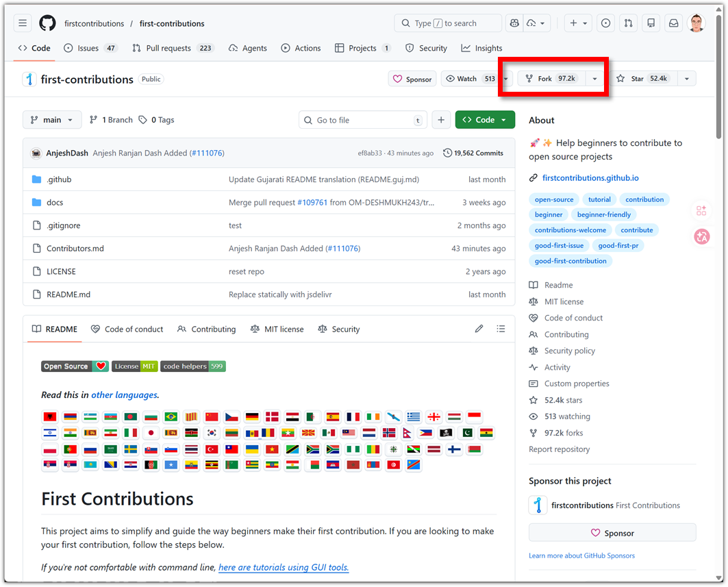Open Learn more about GitHub Sponsors
The width and height of the screenshot is (728, 587).
581,556
